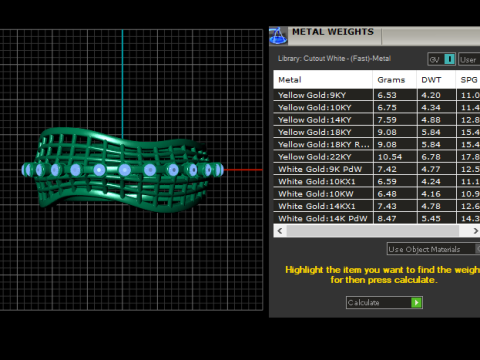Screen dimensions: 480x360
Task: Select the Yellow Gold:18KY R... row
Action: [x=377, y=144]
